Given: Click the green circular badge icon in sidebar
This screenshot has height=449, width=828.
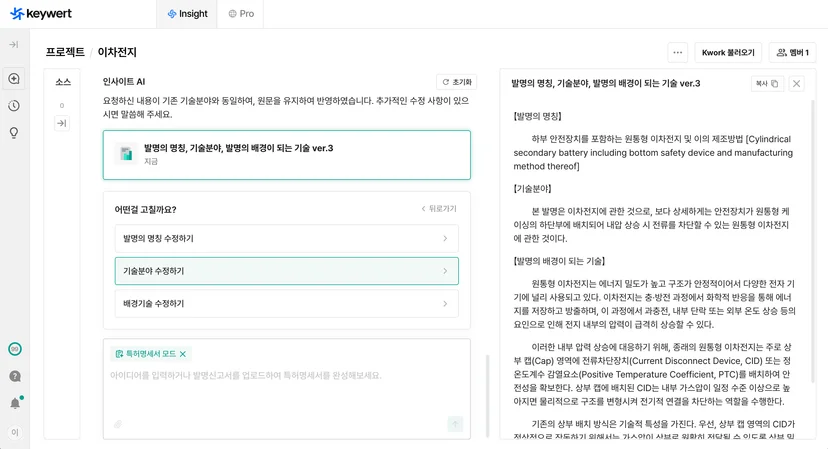Looking at the screenshot, I should click(15, 349).
